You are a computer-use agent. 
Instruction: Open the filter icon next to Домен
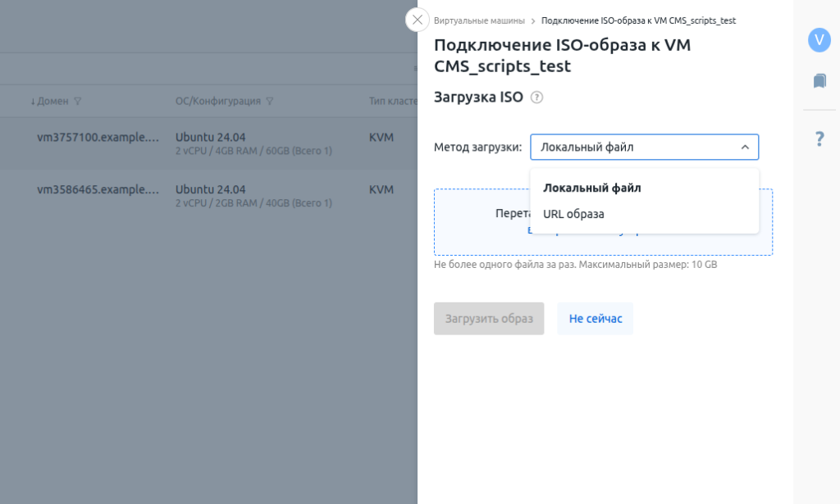point(78,102)
